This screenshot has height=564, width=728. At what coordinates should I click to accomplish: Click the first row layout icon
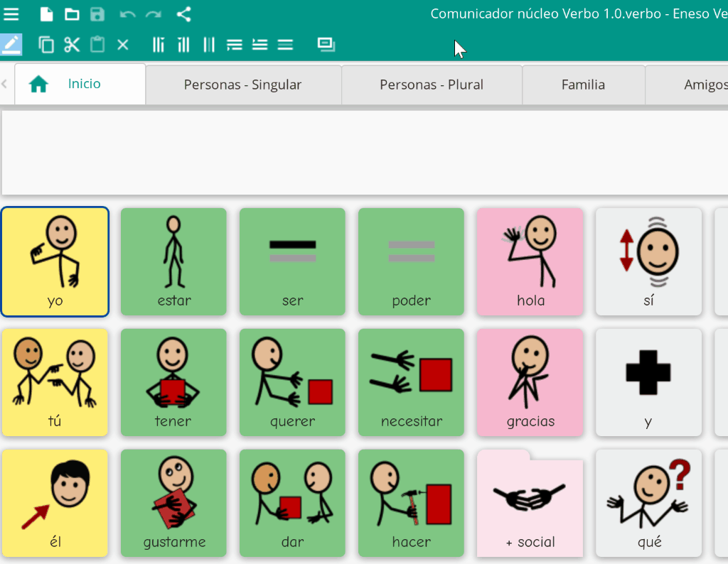point(235,45)
